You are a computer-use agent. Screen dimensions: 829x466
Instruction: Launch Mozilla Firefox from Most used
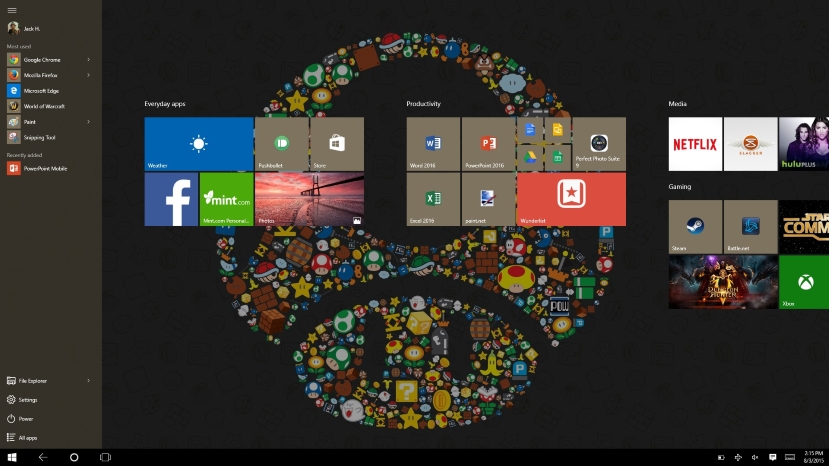(x=41, y=75)
